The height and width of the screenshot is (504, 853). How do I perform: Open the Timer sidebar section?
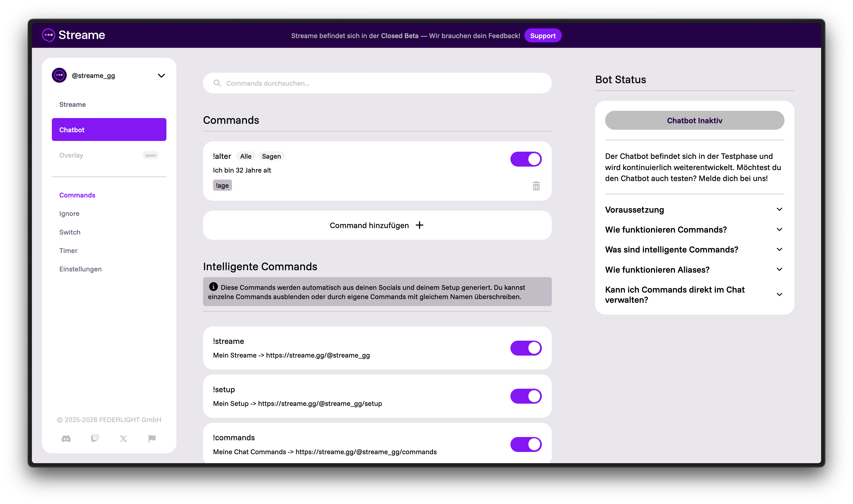click(x=68, y=251)
